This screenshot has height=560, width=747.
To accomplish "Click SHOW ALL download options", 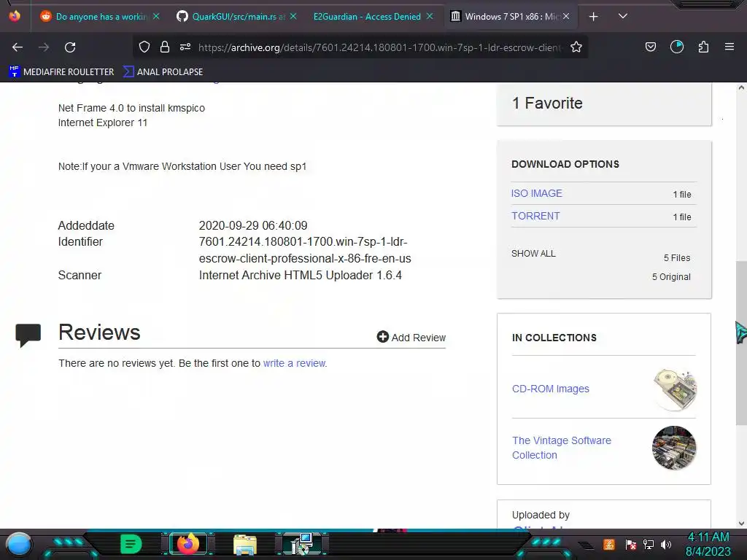I will [533, 254].
